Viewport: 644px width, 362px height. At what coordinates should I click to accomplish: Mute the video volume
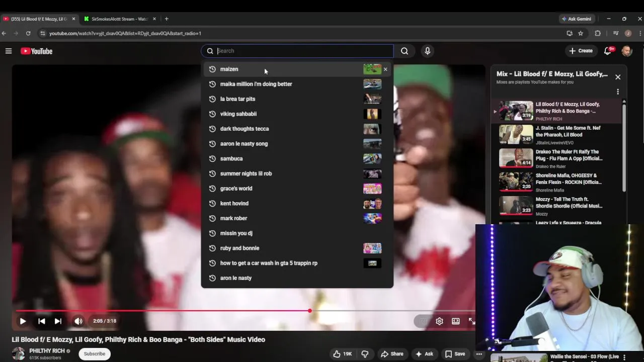pyautogui.click(x=78, y=321)
